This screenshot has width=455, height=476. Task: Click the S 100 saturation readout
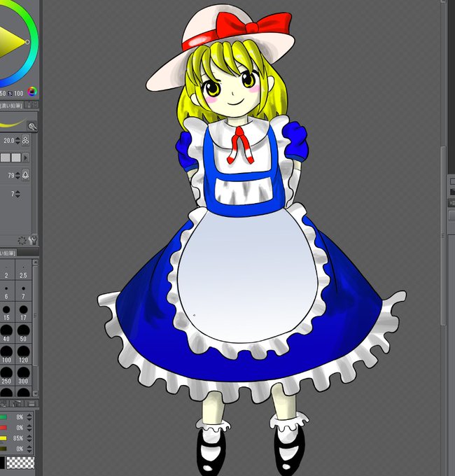click(x=16, y=93)
